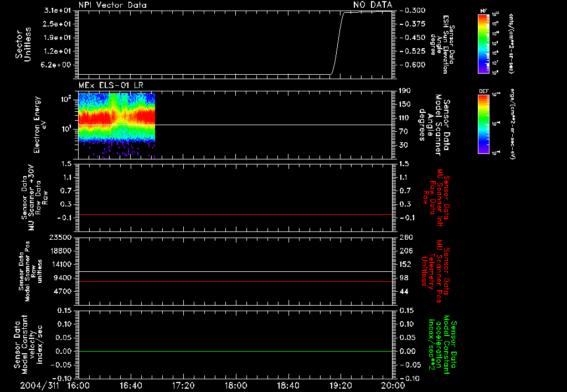This screenshot has width=567, height=392.
Task: Select the "NPI Vector Data" panel title
Action: click(x=112, y=5)
